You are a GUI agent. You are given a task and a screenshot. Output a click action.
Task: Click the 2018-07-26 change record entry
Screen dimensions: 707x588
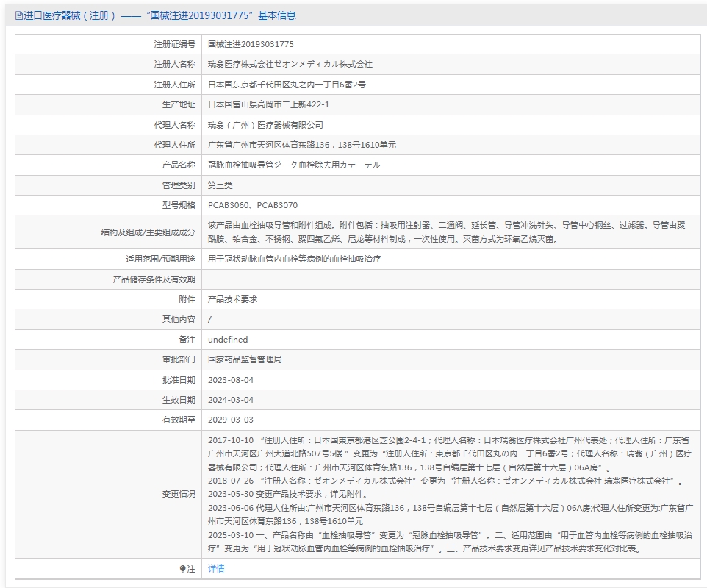click(x=445, y=481)
